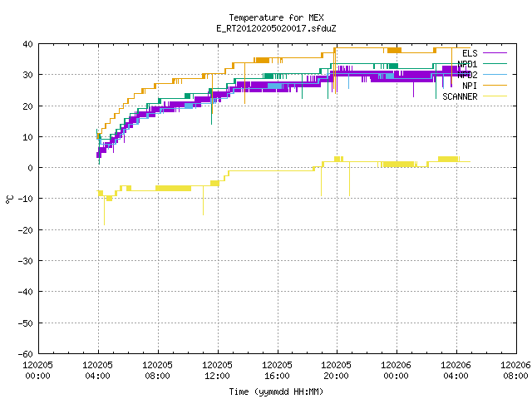Click the y-axis label 20
This screenshot has height=399, width=532.
point(27,106)
